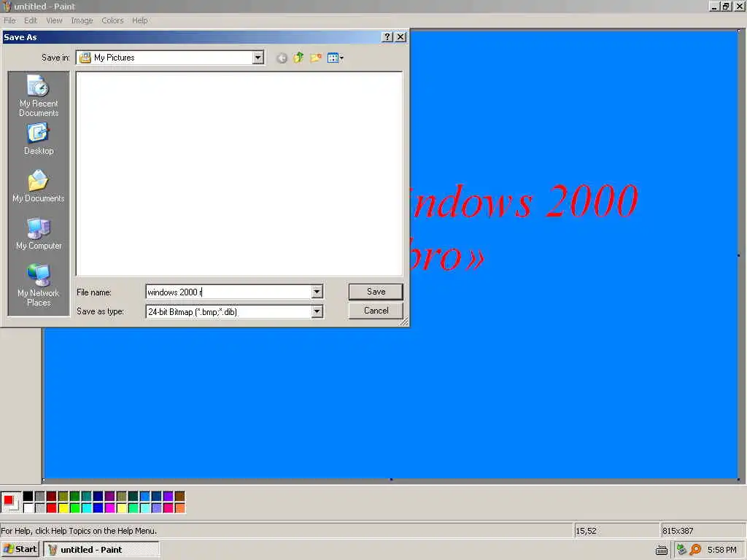Click the Paint title bar application icon
Screen dimensions: 747x560
[7, 6]
